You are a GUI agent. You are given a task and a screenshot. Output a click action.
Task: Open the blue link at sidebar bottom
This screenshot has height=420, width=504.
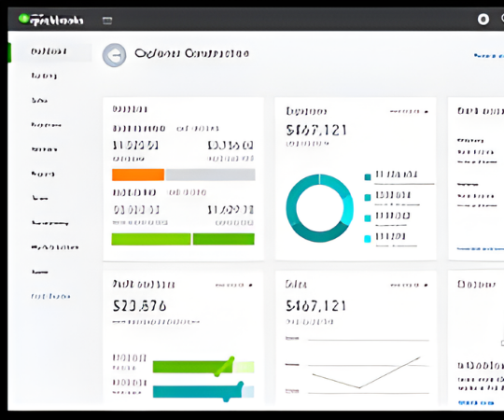(x=50, y=296)
